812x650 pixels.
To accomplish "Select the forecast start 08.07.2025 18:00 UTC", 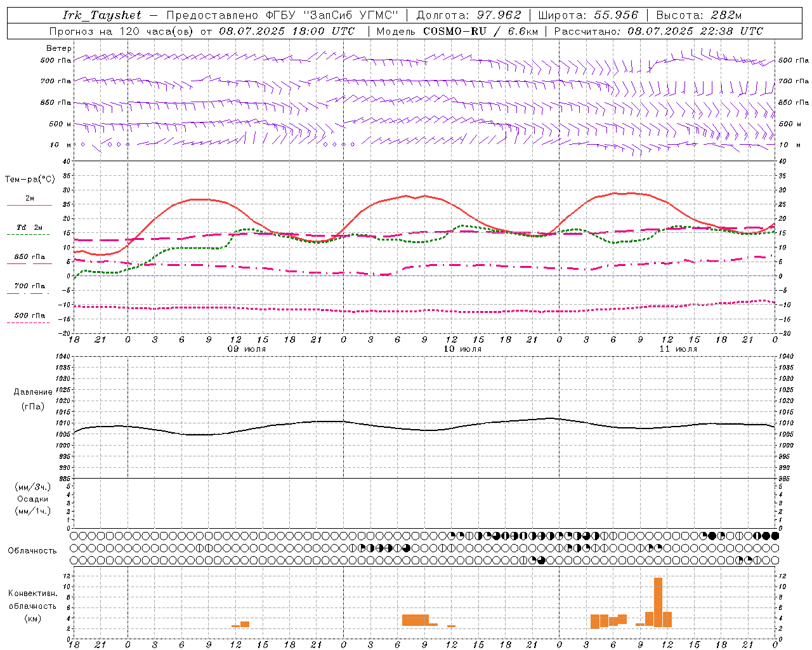I will (x=287, y=31).
